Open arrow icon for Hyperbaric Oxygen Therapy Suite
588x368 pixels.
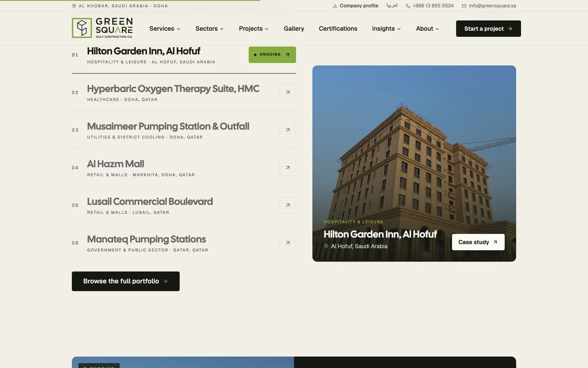click(288, 92)
